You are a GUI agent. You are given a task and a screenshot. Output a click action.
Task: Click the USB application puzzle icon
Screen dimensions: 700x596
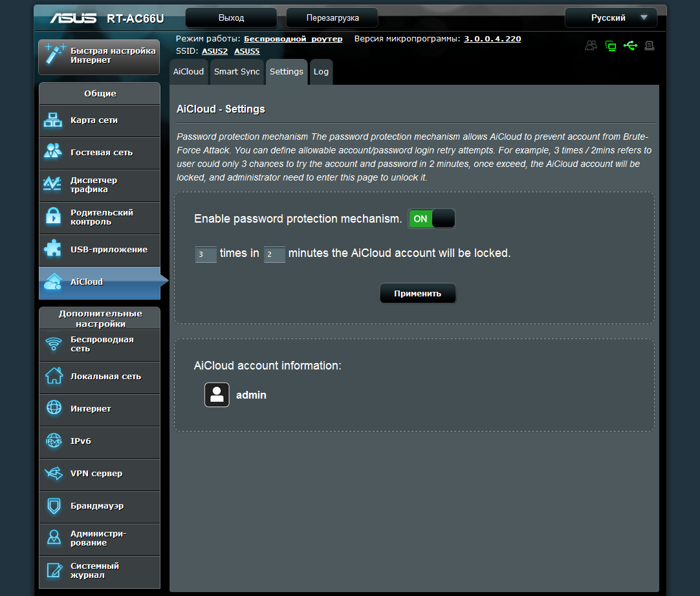pyautogui.click(x=53, y=248)
